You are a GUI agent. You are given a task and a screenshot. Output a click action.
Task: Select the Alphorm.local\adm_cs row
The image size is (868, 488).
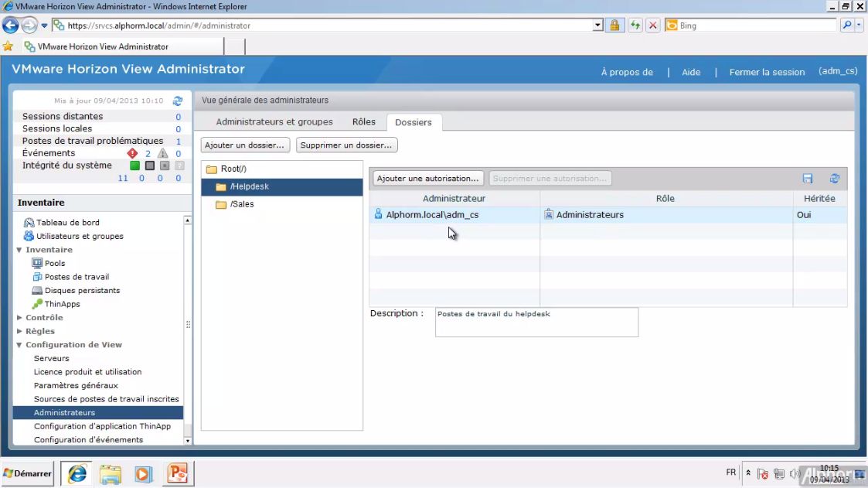[608, 215]
